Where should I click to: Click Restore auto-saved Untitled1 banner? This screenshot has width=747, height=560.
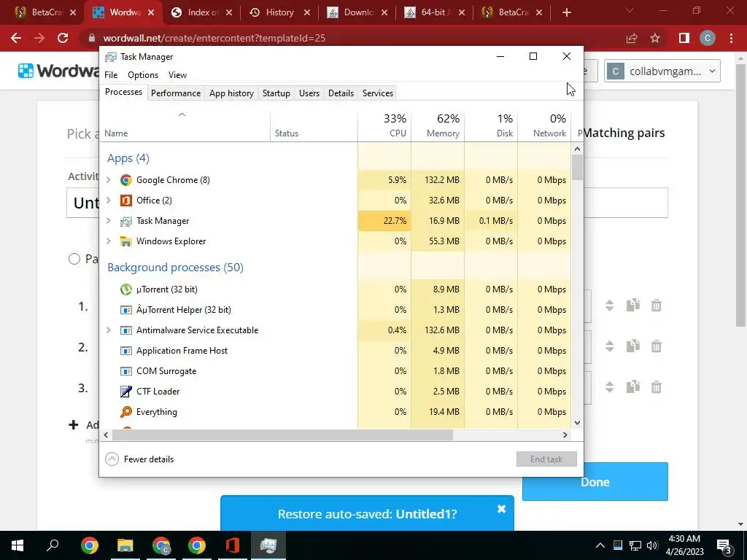coord(368,514)
